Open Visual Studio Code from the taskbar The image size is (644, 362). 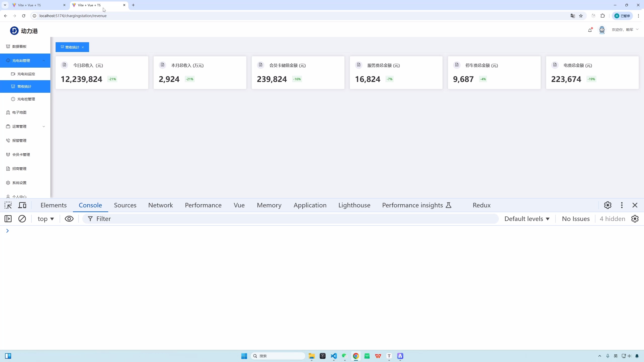click(x=334, y=356)
